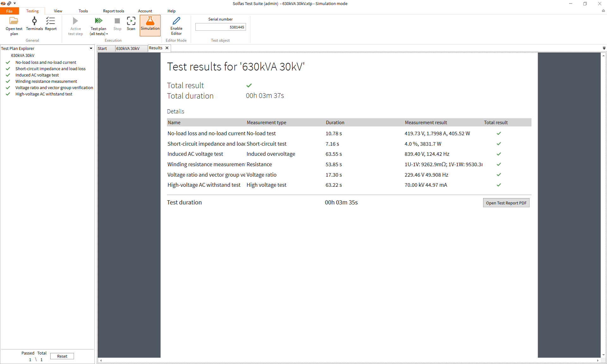Click Open Test Report PDF button

[x=506, y=203]
